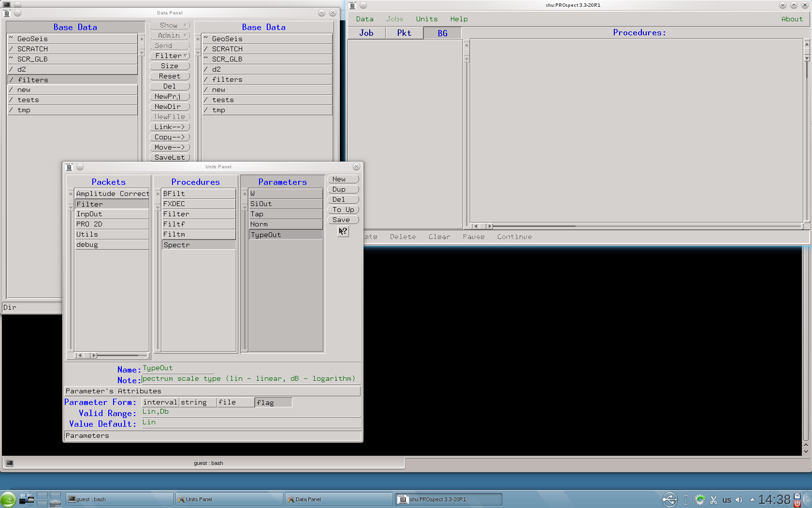812x508 pixels.
Task: Open the Filter dropdown in Data Panel
Action: click(x=170, y=56)
